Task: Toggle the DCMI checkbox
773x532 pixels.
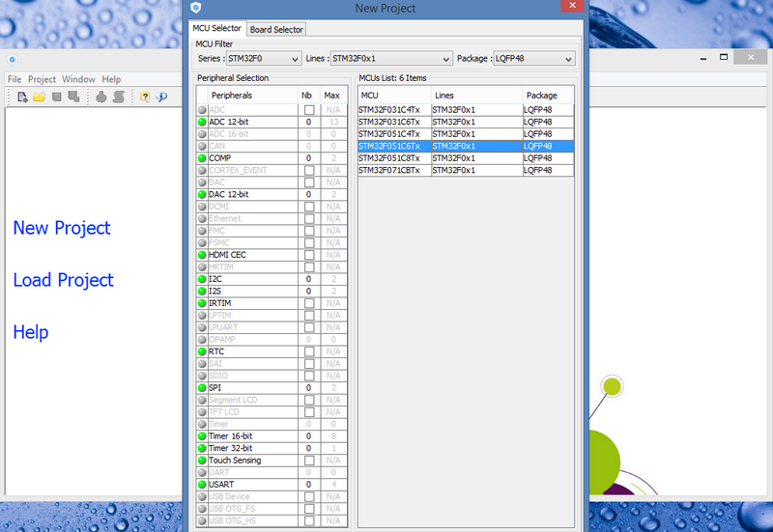Action: 309,207
